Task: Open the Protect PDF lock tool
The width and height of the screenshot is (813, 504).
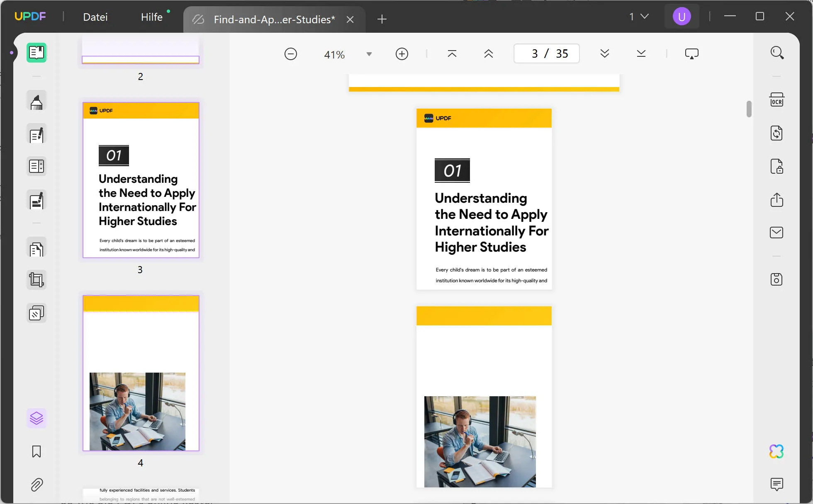Action: point(777,166)
